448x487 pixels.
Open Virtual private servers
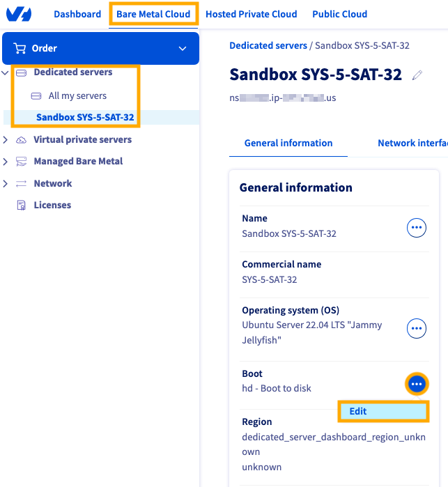point(83,140)
